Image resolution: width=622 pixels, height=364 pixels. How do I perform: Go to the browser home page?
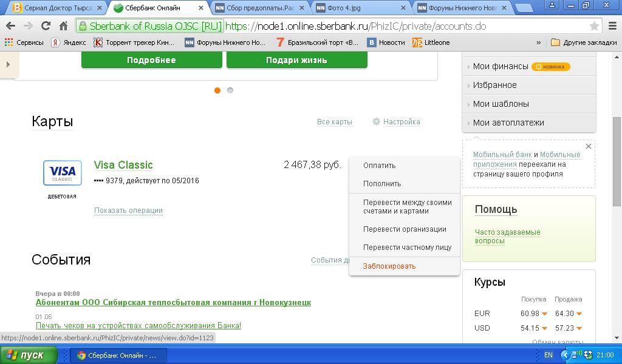pos(63,26)
